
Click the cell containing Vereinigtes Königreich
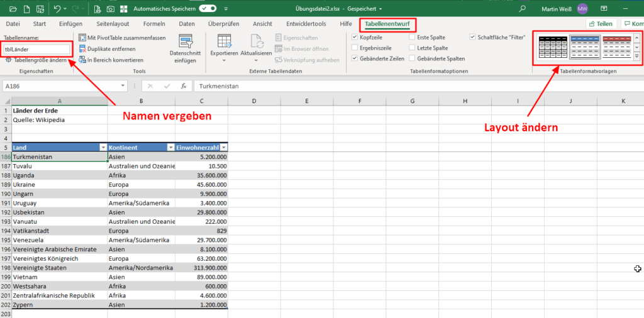(60, 258)
